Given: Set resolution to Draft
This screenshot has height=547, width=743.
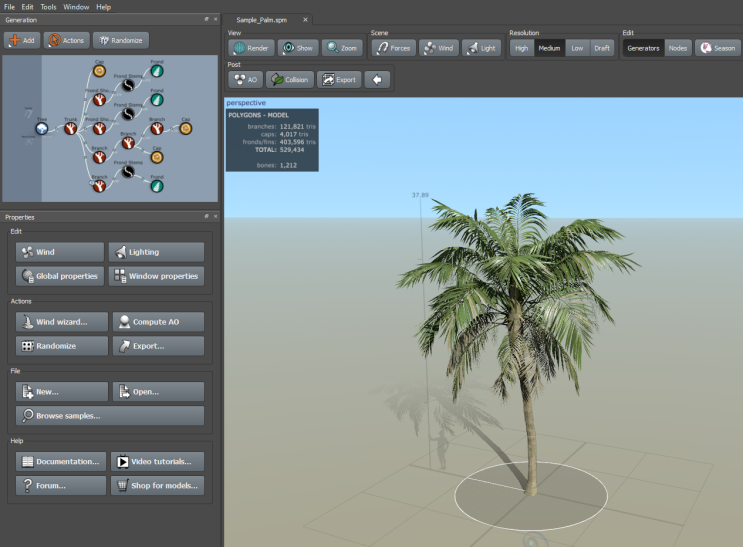Looking at the screenshot, I should point(602,48).
